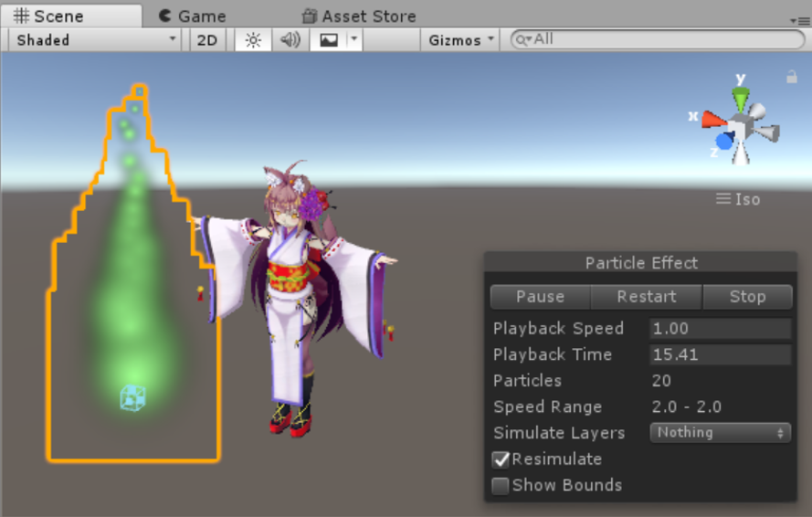This screenshot has height=517, width=812.
Task: Click the blue Z axis gizmo sphere
Action: (x=724, y=142)
